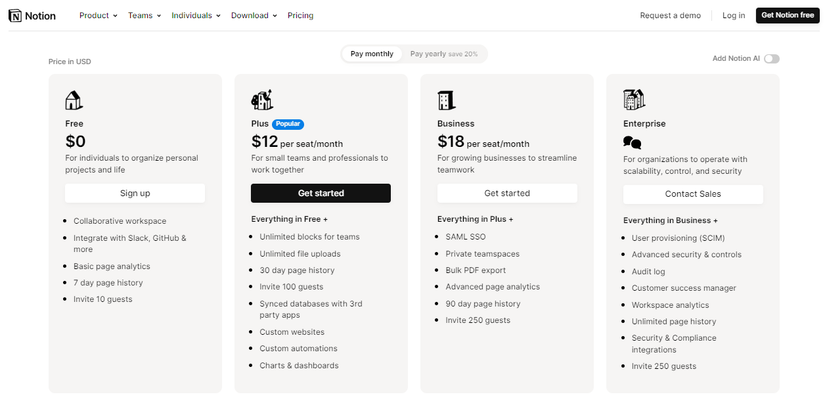Toggle the Add Notion AI switch
Image resolution: width=825 pixels, height=414 pixels.
[771, 59]
